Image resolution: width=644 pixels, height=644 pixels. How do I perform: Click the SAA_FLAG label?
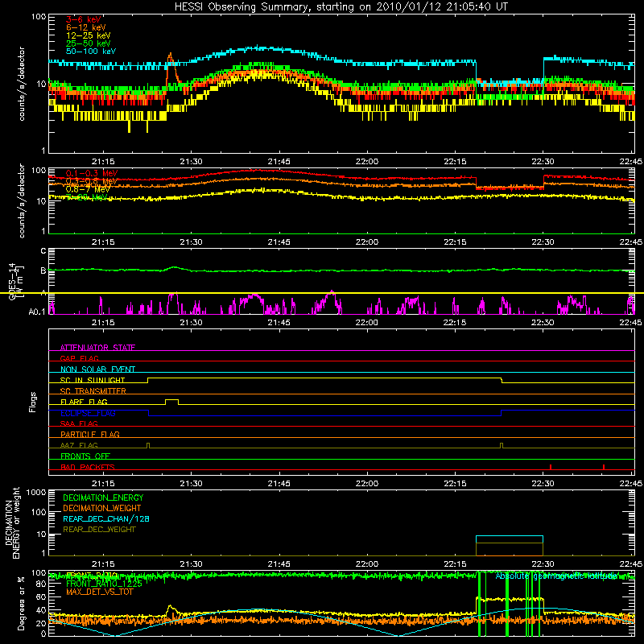pyautogui.click(x=79, y=423)
